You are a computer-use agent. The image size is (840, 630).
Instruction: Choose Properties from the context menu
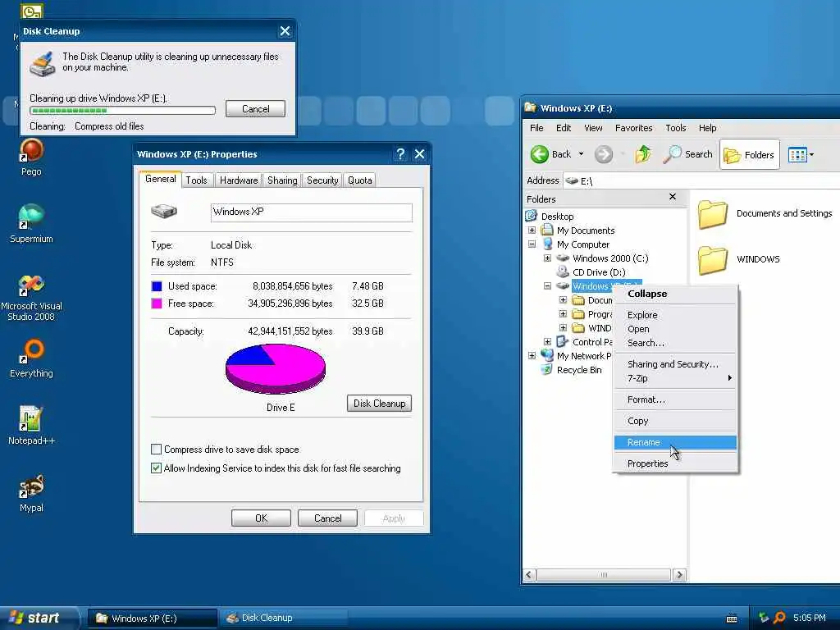pyautogui.click(x=675, y=463)
